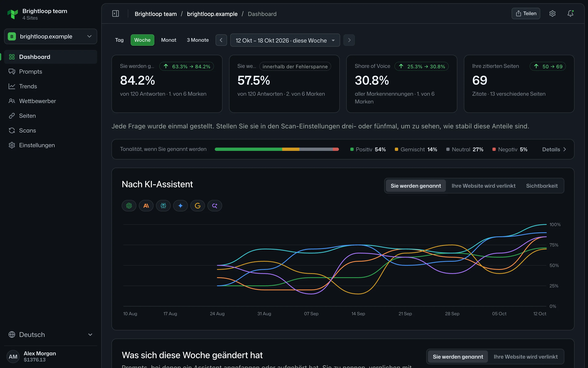Click the tonality sentiment progress bar
This screenshot has height=368, width=588.
tap(277, 149)
